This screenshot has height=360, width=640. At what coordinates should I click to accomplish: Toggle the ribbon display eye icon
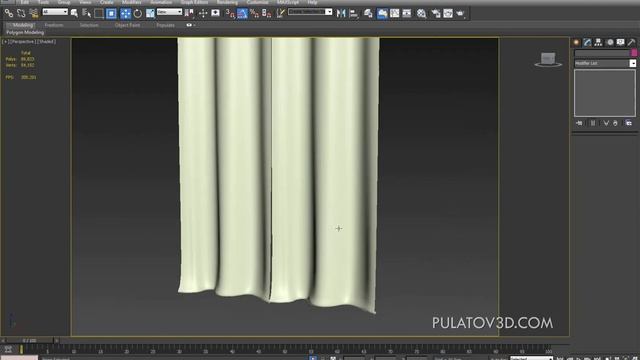(x=189, y=25)
